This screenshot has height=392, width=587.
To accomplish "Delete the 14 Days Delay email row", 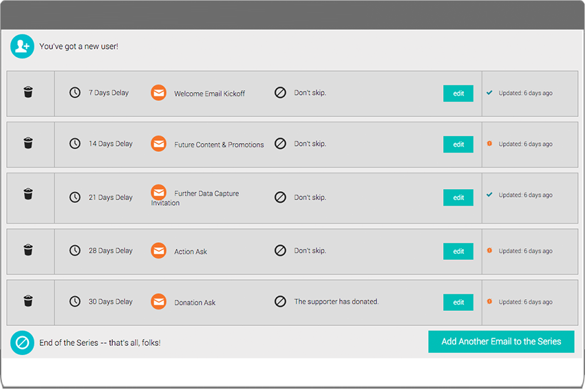I will coord(28,143).
